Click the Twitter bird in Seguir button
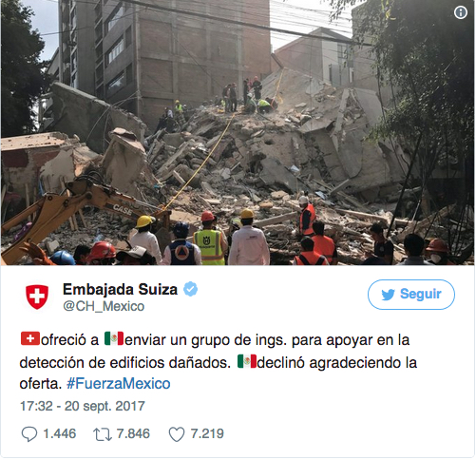Image resolution: width=476 pixels, height=460 pixels. coord(388,295)
